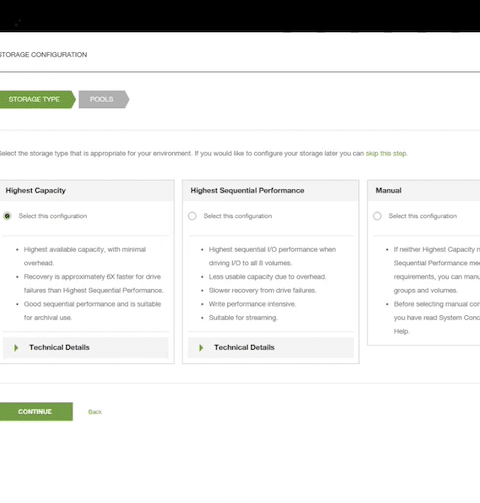This screenshot has height=503, width=480.
Task: Select the Highest Capacity configuration radio button
Action: (7, 216)
